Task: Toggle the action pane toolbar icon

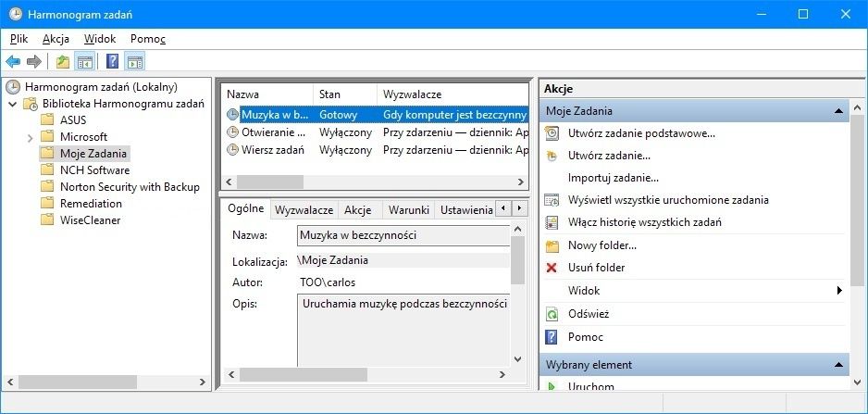Action: click(x=134, y=61)
